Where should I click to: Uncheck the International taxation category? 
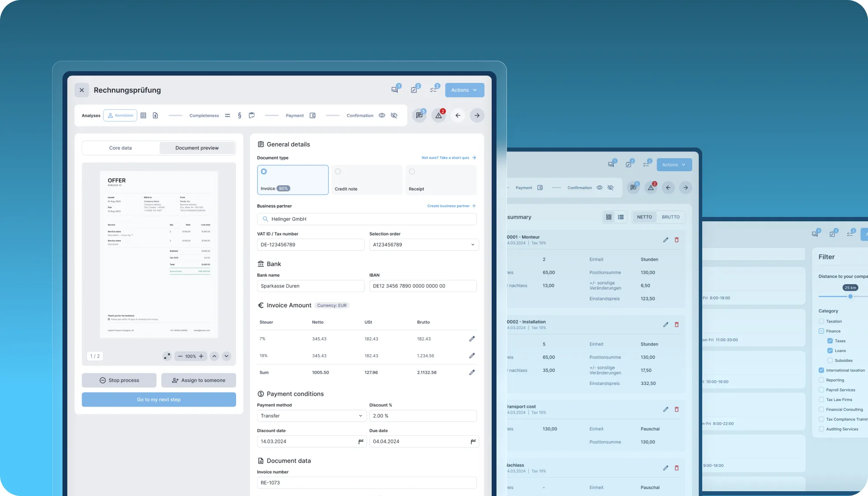coord(821,370)
